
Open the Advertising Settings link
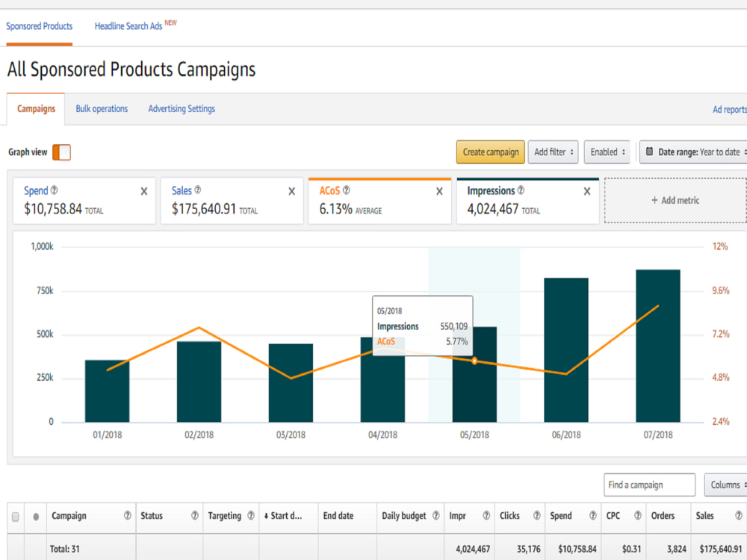click(182, 109)
